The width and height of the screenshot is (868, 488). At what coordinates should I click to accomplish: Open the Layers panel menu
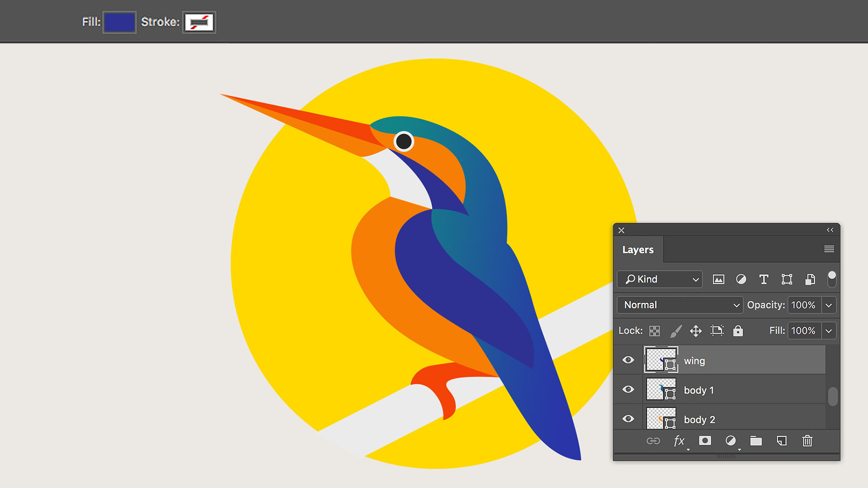(829, 249)
